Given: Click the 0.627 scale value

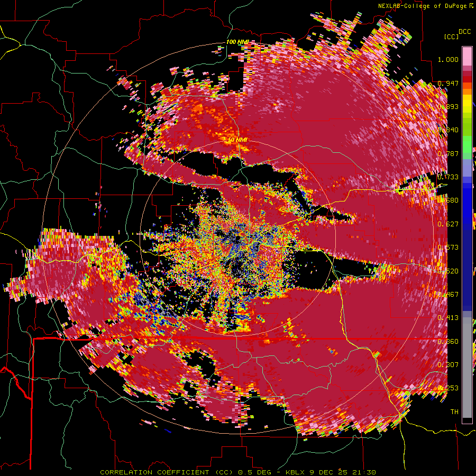Looking at the screenshot, I should point(448,224).
